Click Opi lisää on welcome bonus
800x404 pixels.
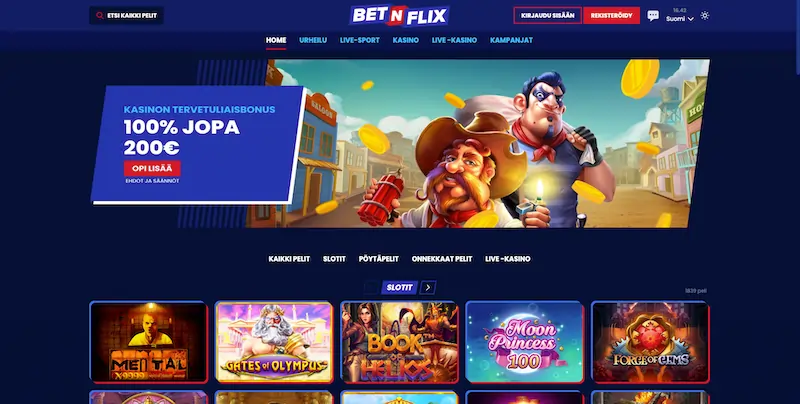point(152,168)
